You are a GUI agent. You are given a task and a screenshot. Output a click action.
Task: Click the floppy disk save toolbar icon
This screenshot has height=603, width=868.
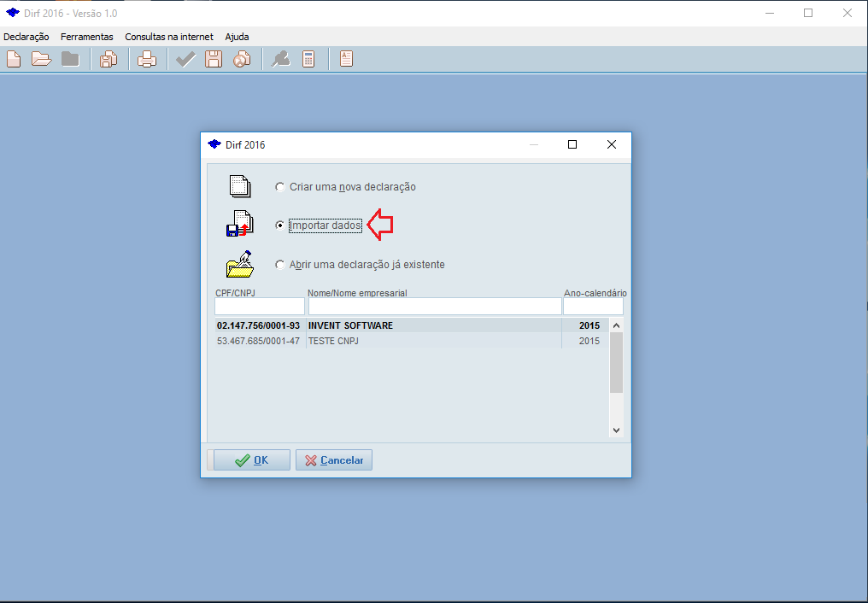214,59
